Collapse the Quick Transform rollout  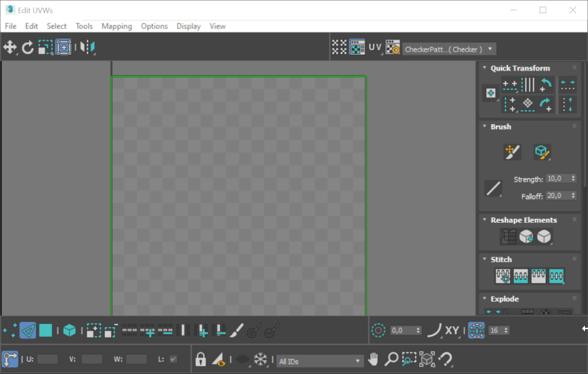click(484, 68)
